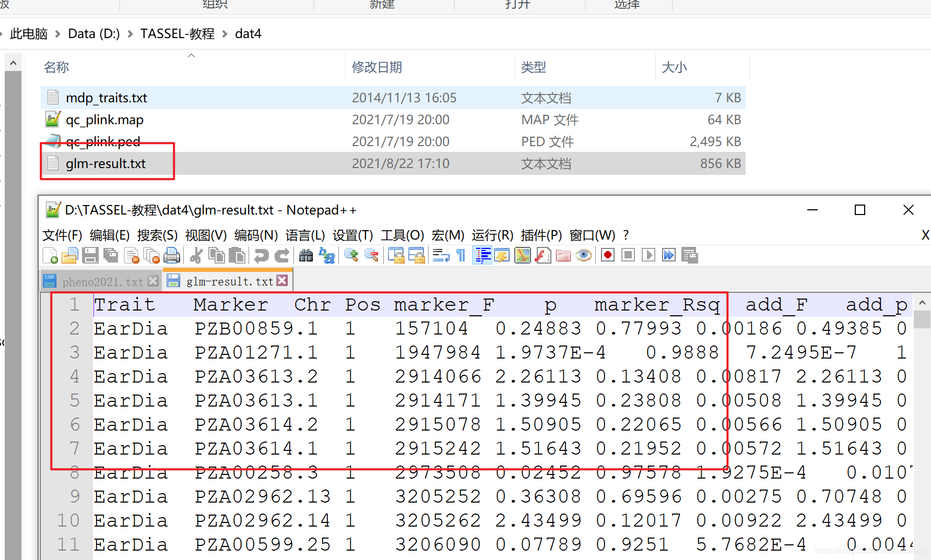
Task: Start macro recording with red circle icon
Action: 607,255
